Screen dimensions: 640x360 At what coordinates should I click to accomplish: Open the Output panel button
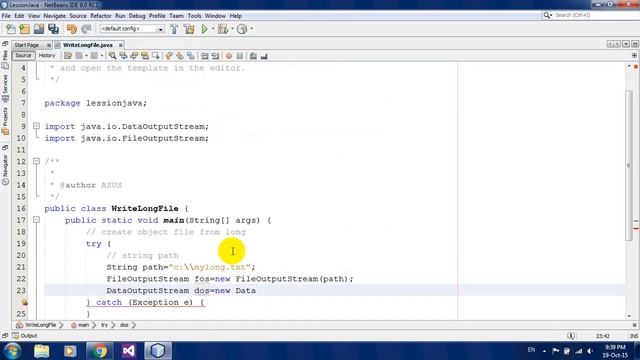tap(24, 336)
